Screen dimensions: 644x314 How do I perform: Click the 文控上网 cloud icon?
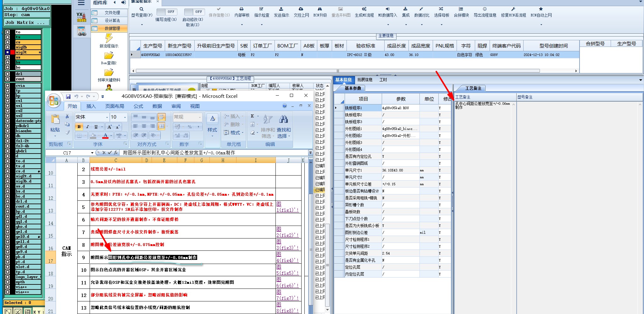click(x=301, y=9)
